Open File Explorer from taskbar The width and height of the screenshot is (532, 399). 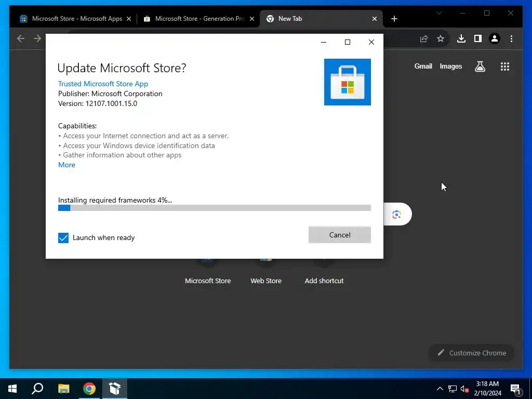pyautogui.click(x=63, y=389)
